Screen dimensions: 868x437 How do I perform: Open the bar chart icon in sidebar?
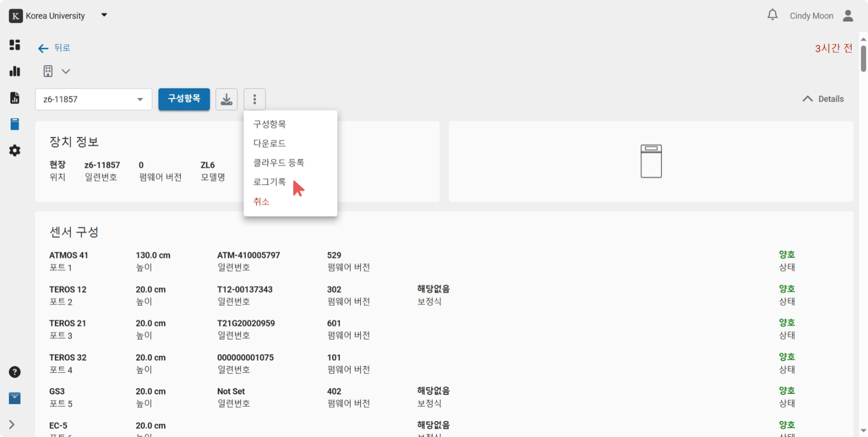15,71
